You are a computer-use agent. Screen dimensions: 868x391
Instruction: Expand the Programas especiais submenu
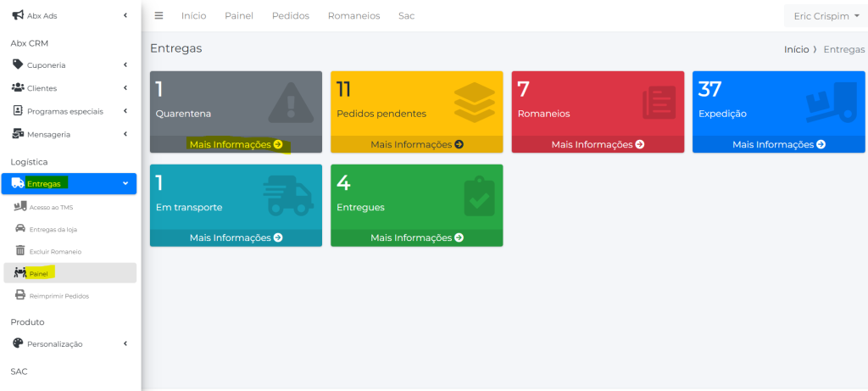[x=125, y=110]
